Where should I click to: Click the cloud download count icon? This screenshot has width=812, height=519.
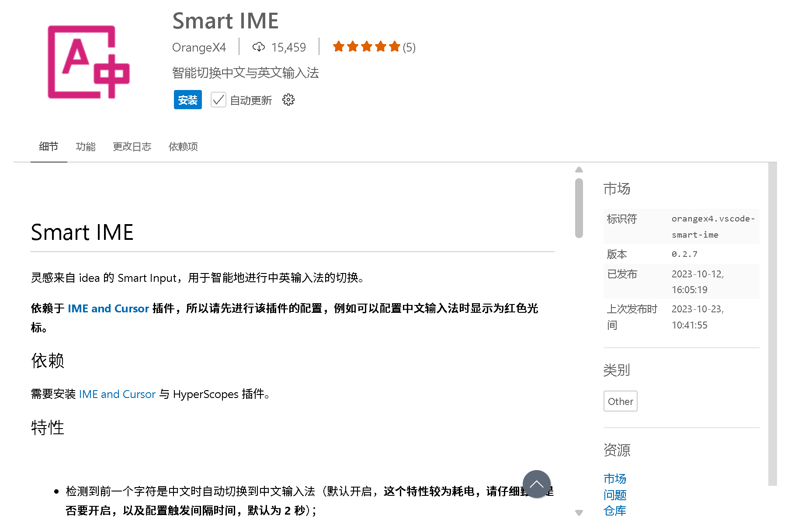click(x=259, y=47)
